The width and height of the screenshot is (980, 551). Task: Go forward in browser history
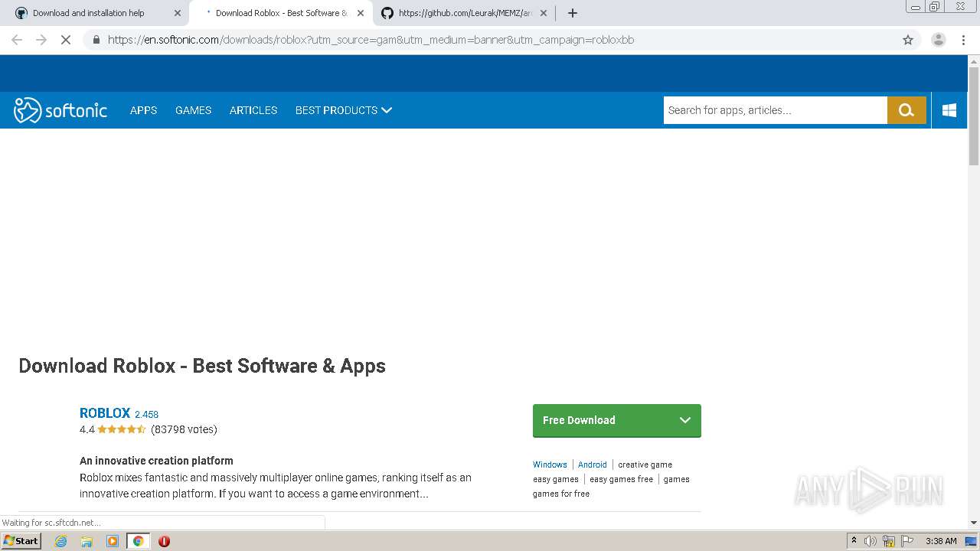point(41,40)
